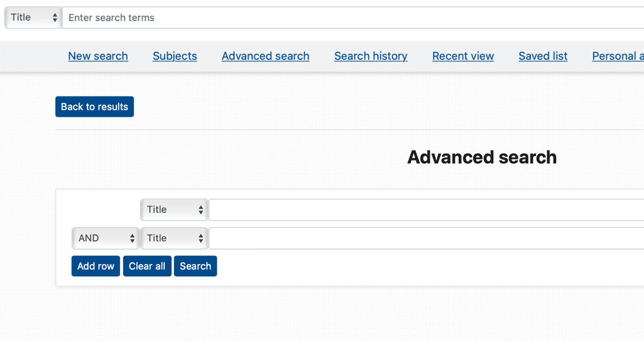Open the Recent view link
Screen dimensions: 644x342
click(x=463, y=56)
